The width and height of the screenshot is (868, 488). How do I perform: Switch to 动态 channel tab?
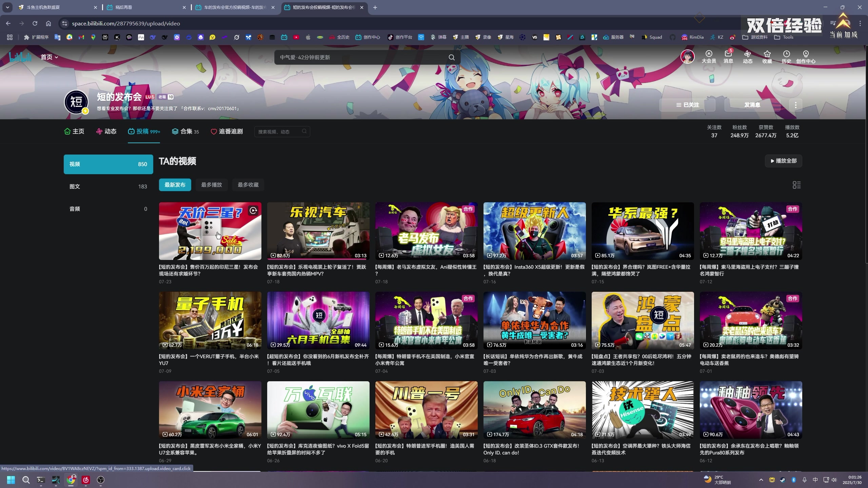coord(106,131)
